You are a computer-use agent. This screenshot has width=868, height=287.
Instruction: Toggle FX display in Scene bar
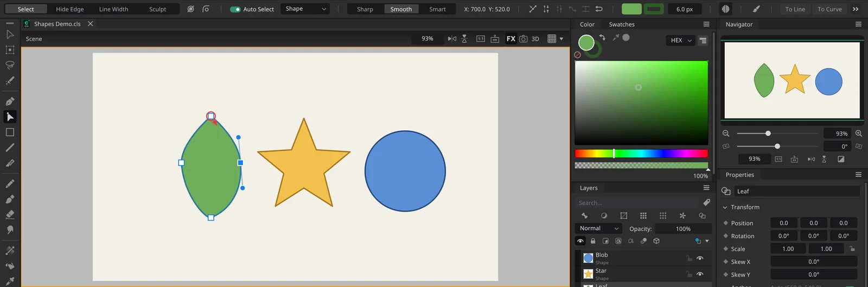[511, 39]
